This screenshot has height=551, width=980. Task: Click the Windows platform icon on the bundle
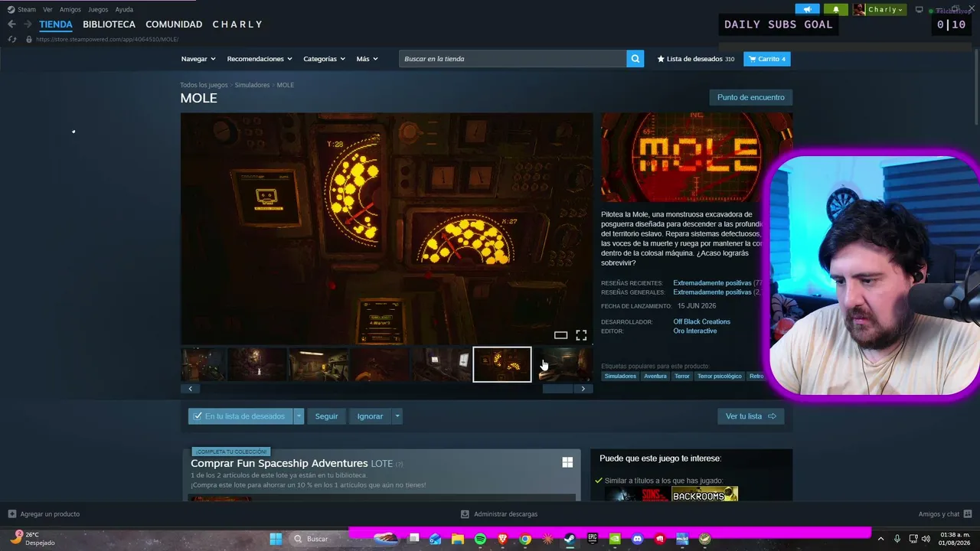[567, 462]
